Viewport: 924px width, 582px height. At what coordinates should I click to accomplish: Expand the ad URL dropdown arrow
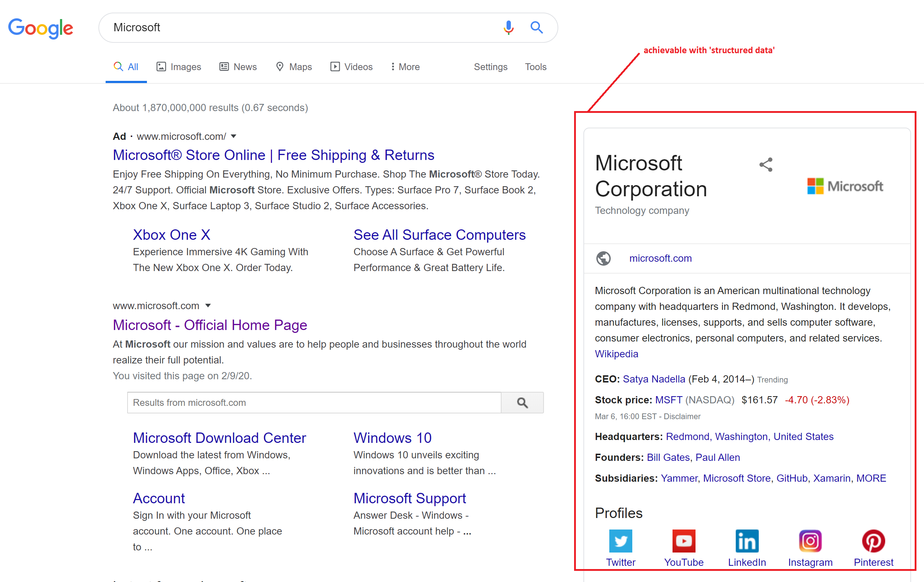pyautogui.click(x=233, y=136)
